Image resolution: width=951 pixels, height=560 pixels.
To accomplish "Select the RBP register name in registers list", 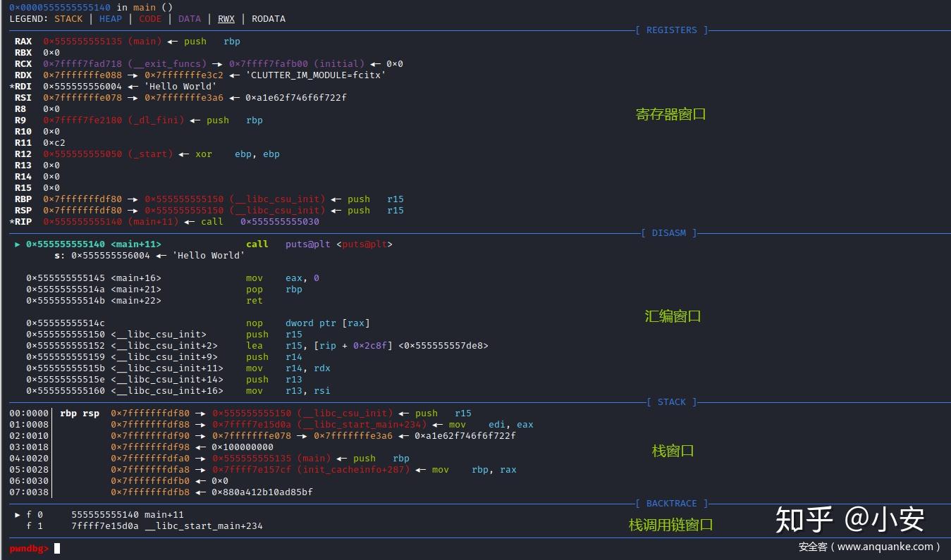I will click(x=23, y=199).
